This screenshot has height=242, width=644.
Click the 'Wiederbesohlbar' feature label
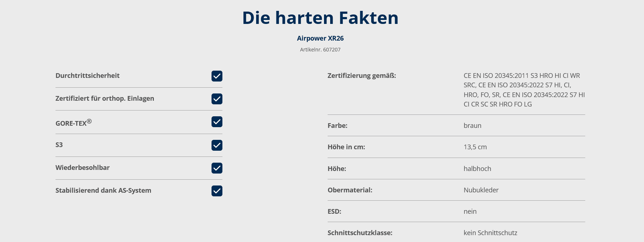point(82,168)
